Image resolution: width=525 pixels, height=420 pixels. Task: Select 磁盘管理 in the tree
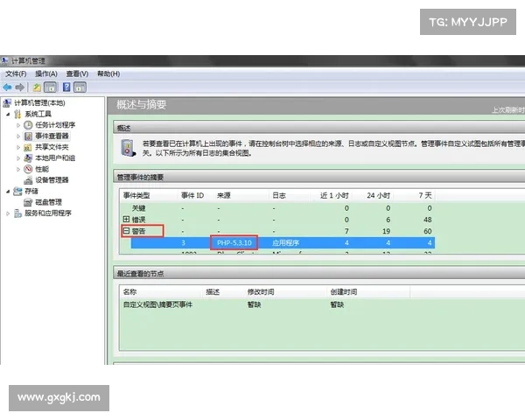pyautogui.click(x=48, y=202)
